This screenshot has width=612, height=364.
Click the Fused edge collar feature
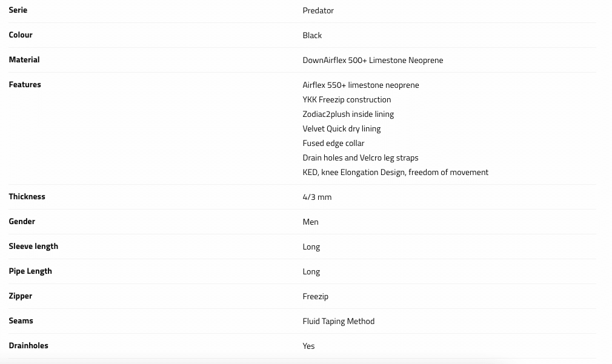pos(333,143)
